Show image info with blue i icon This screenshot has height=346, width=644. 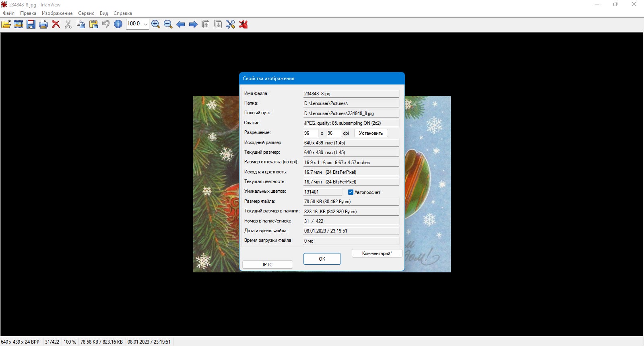[118, 24]
